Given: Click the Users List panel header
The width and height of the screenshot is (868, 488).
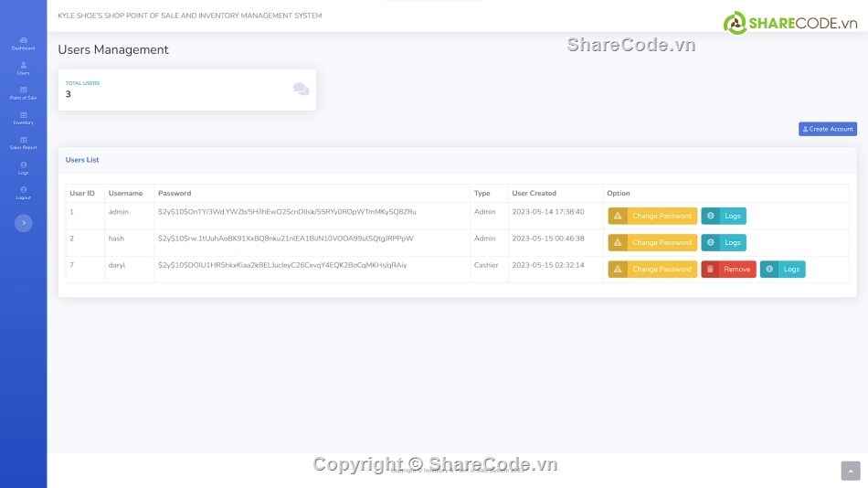Looking at the screenshot, I should (x=82, y=160).
